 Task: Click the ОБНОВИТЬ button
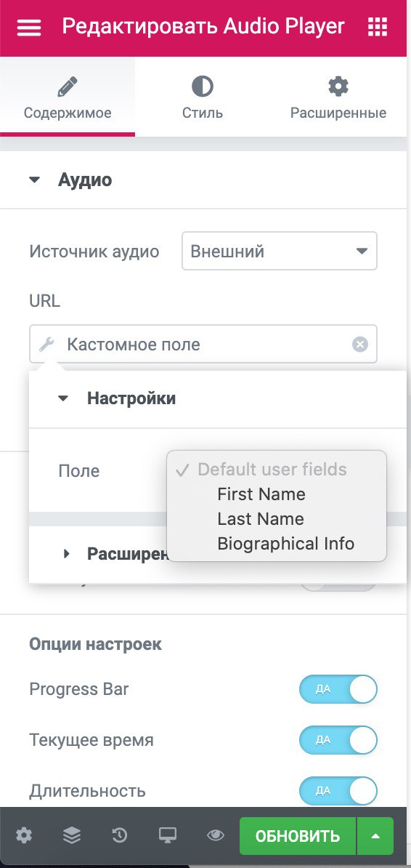[298, 836]
